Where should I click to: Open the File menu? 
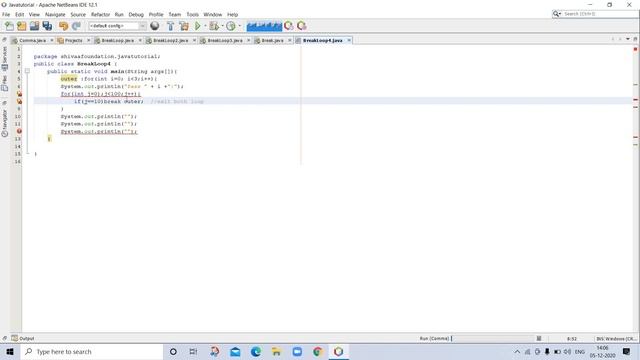point(6,14)
